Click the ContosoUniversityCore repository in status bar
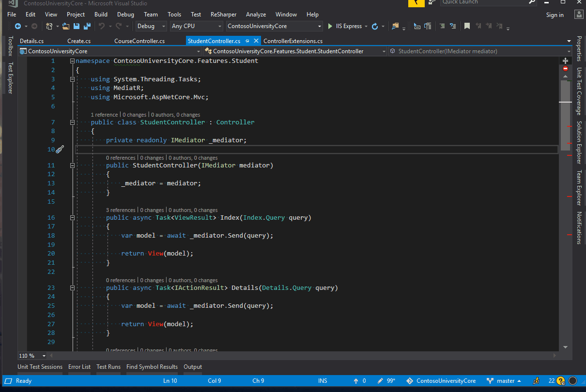This screenshot has height=392, width=586. click(x=441, y=381)
